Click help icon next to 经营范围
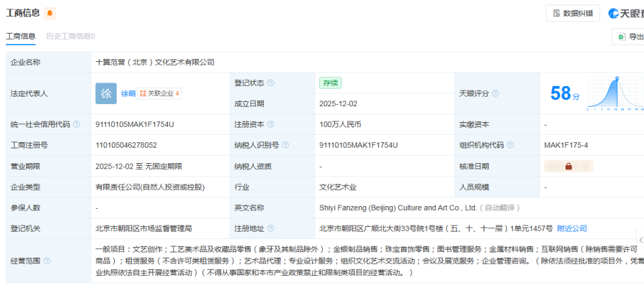 tap(46, 260)
